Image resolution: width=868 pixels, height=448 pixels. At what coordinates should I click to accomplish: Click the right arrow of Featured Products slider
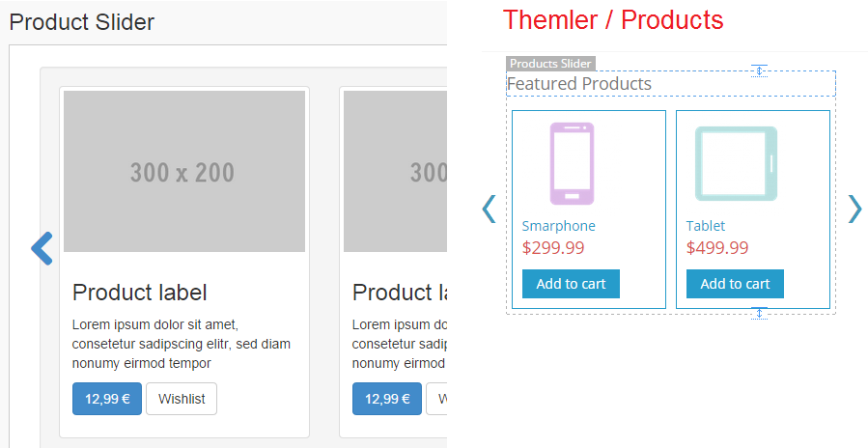854,209
